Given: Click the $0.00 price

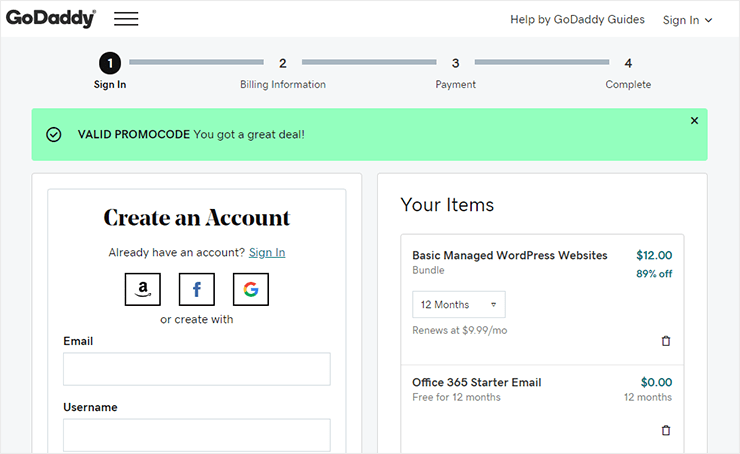Looking at the screenshot, I should [656, 382].
